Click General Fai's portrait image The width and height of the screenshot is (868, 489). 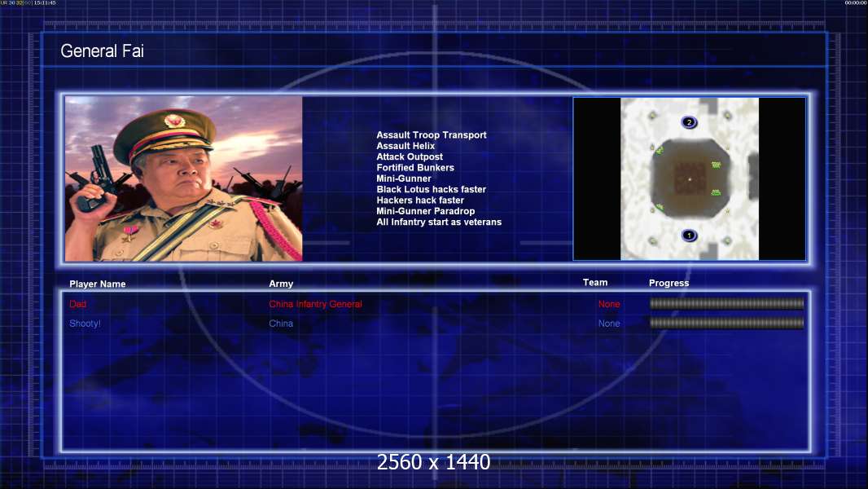coord(183,178)
